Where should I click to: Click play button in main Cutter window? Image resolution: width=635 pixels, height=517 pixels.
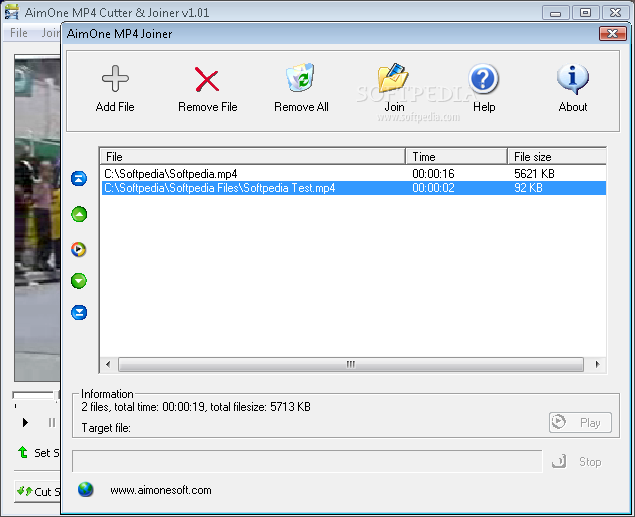click(25, 423)
